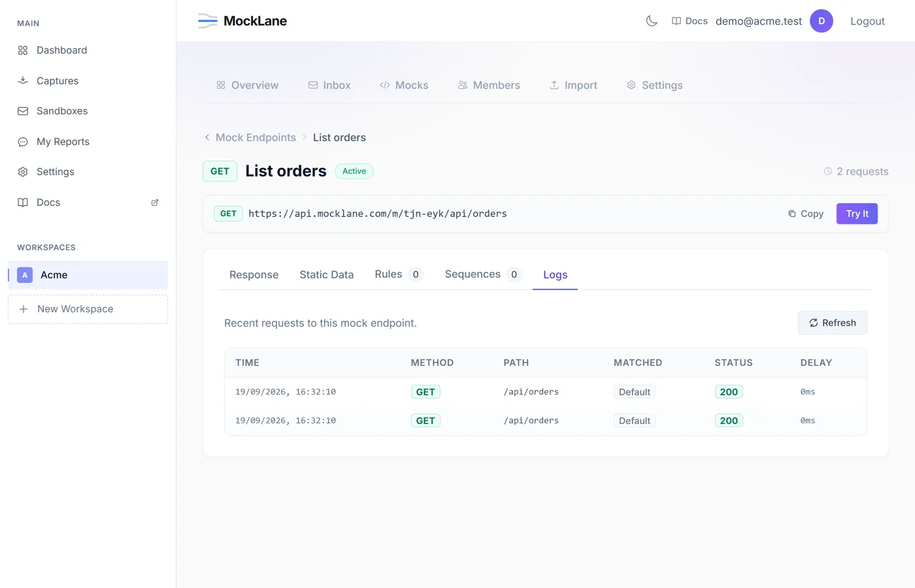Click the Try It button
The height and width of the screenshot is (588, 915).
857,214
